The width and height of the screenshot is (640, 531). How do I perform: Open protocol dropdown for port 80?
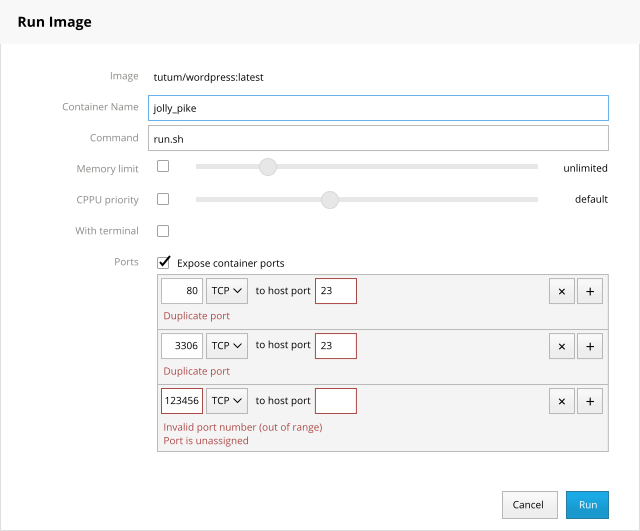tap(227, 291)
